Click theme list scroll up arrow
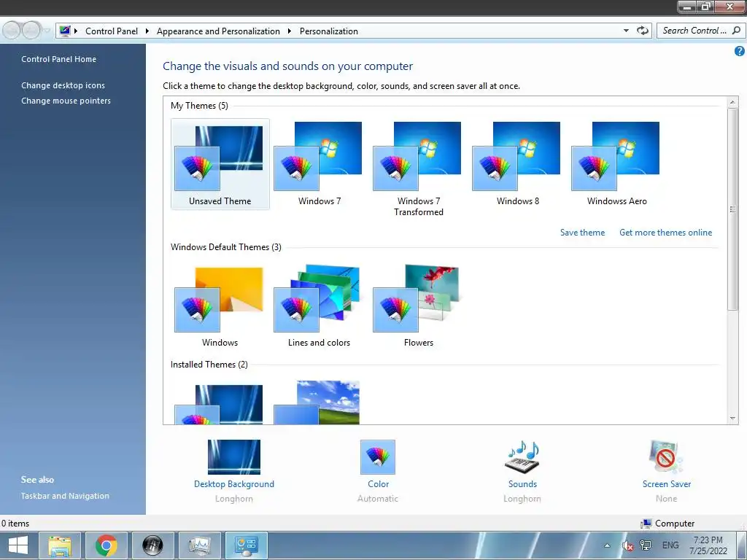Image resolution: width=747 pixels, height=560 pixels. (x=732, y=102)
